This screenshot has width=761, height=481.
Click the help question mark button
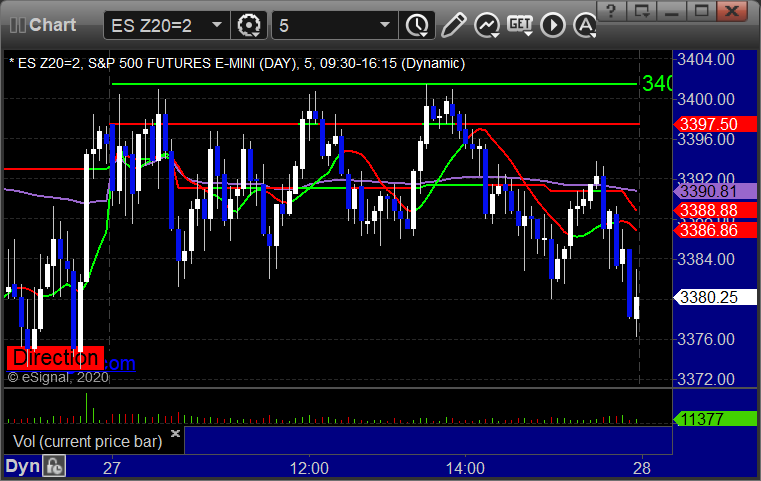tap(611, 11)
